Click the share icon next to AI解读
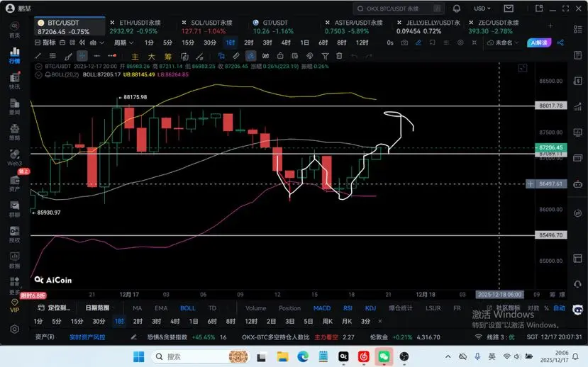588x367 pixels. point(560,43)
